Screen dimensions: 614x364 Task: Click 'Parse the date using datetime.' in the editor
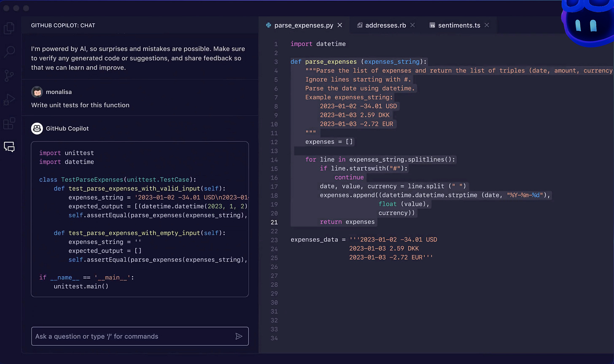pyautogui.click(x=360, y=88)
